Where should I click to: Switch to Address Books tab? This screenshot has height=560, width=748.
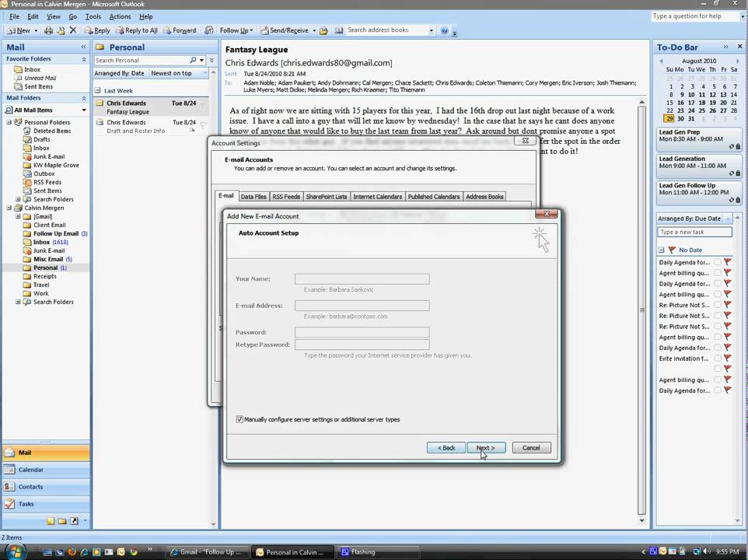(x=484, y=197)
